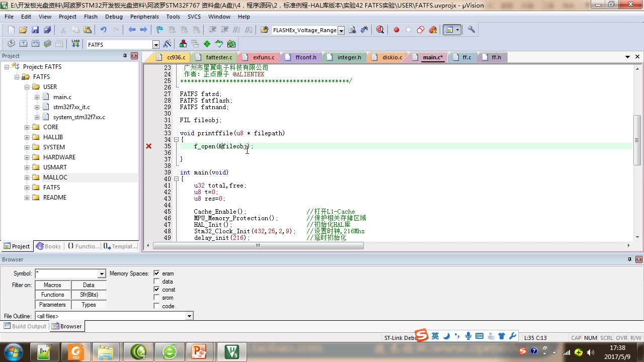Select stm32f7xx_it.c in project tree

(x=71, y=107)
